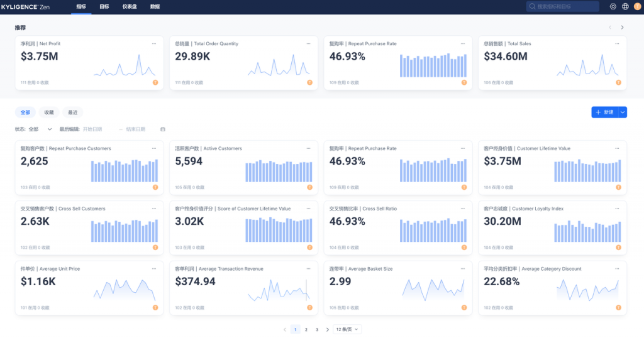Click the 新建 create button

(604, 112)
